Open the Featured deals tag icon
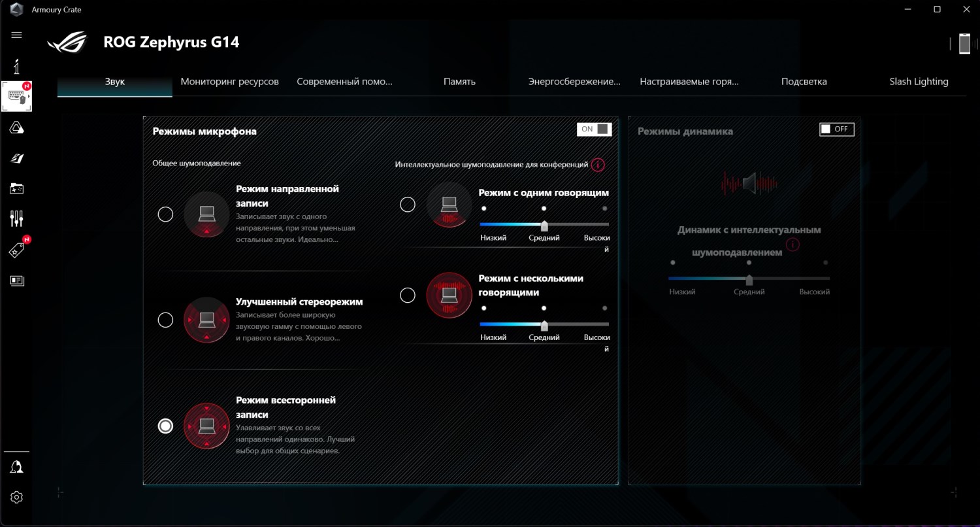This screenshot has width=980, height=527. point(17,249)
